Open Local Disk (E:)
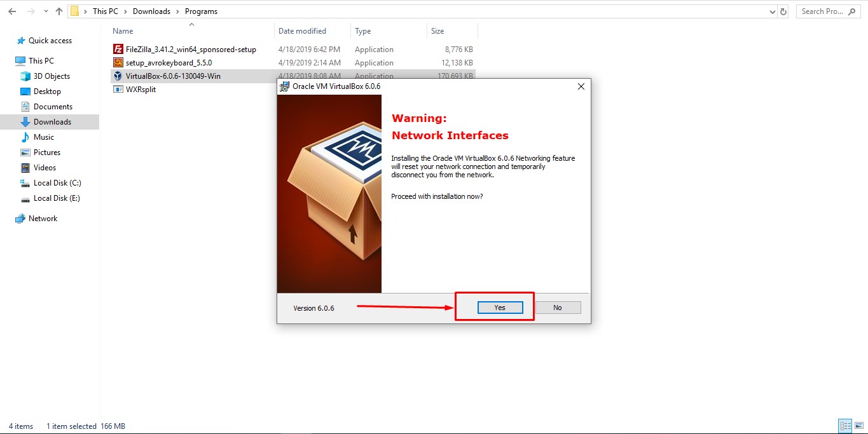The image size is (868, 434). point(57,198)
